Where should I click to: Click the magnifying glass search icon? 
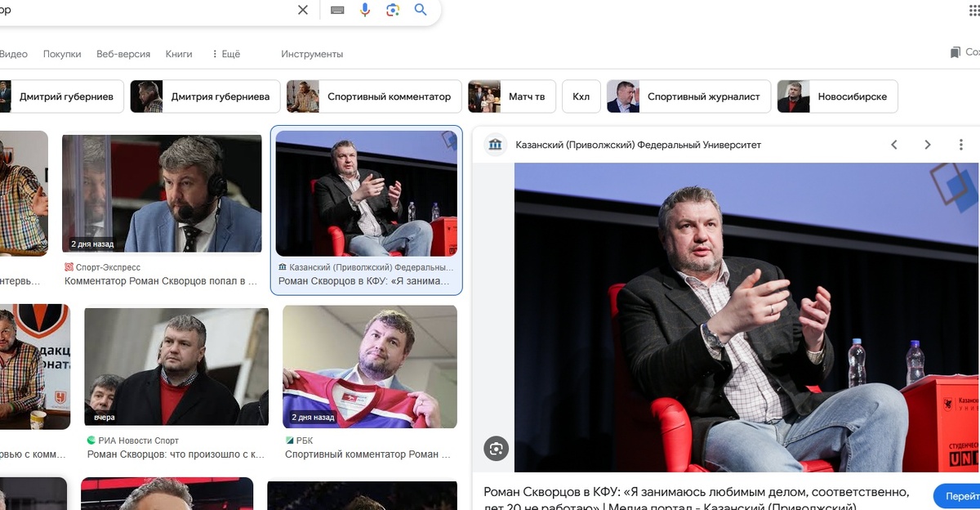tap(420, 10)
